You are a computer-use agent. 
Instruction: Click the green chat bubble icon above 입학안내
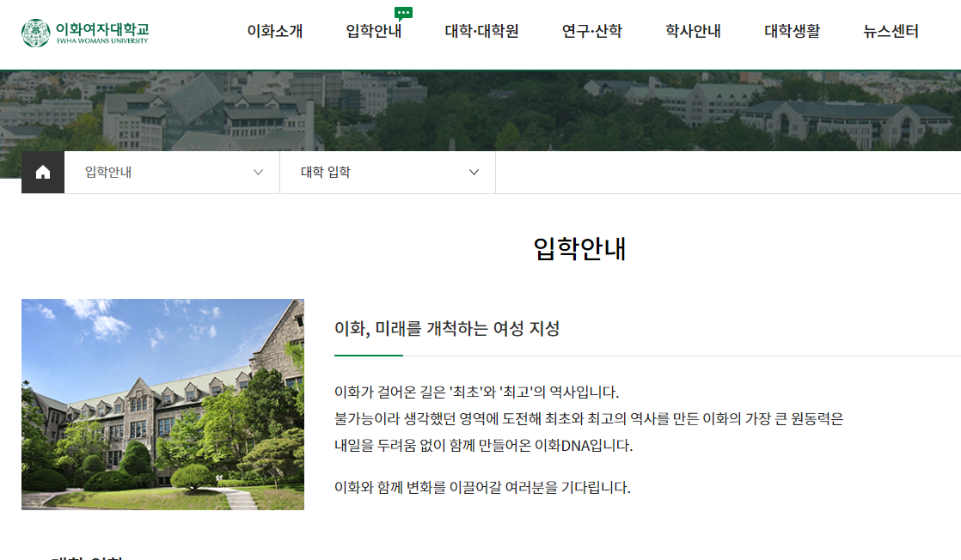[x=403, y=13]
